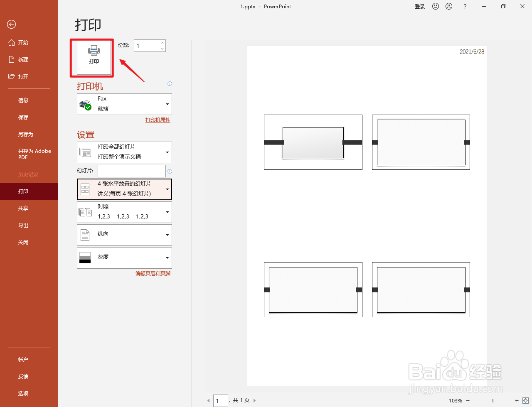Open the 帐户 (Account) page
The image size is (532, 407).
(29, 359)
